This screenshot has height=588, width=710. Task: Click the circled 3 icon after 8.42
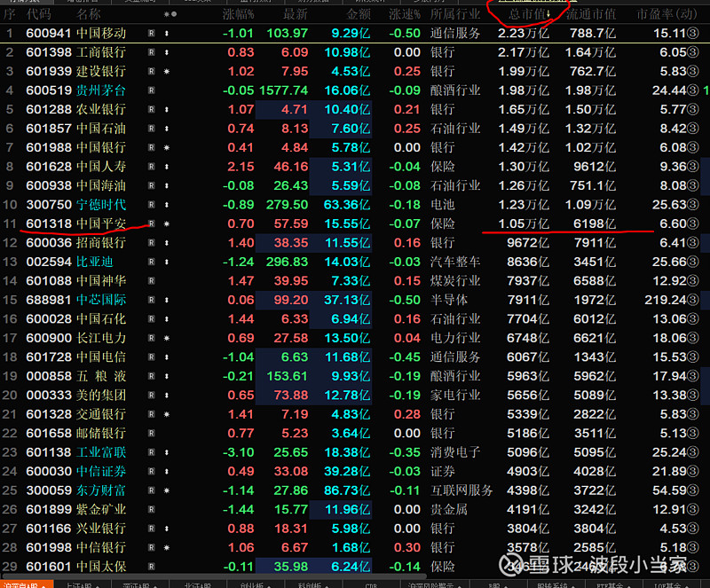693,129
